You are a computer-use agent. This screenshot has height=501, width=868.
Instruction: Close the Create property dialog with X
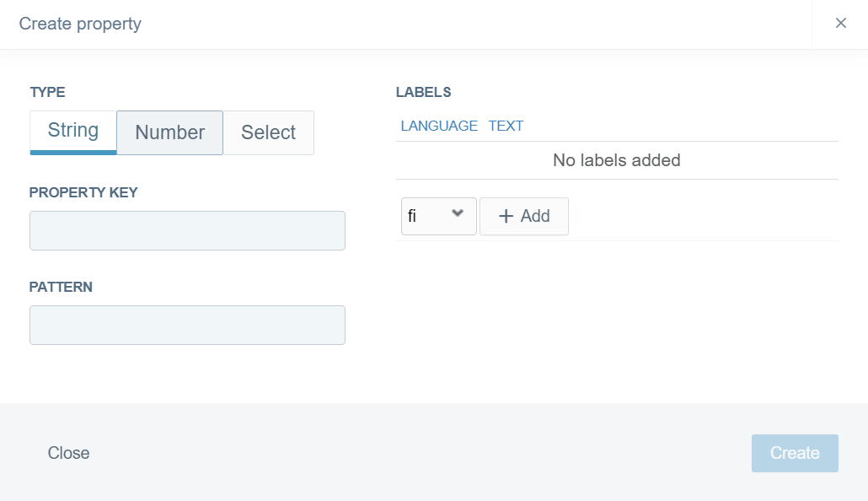tap(840, 24)
